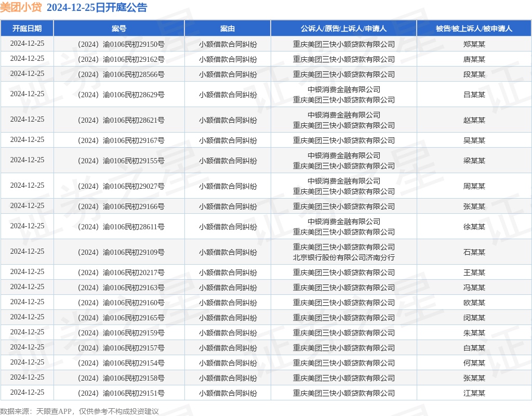
Task: Select defendant 段某某
Action: [474, 74]
